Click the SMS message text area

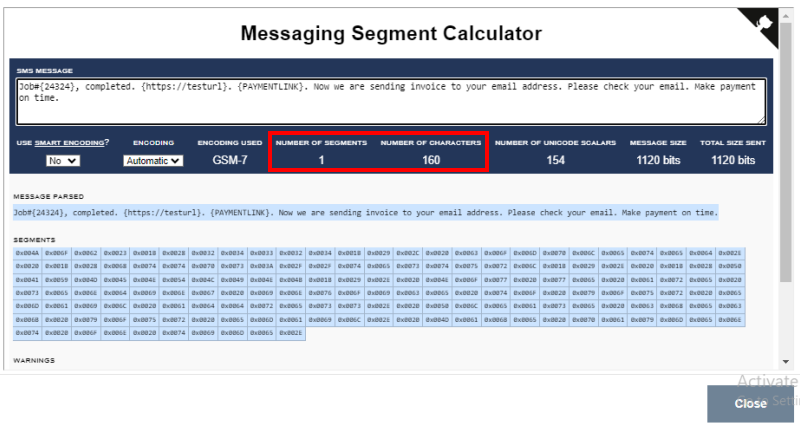pos(390,101)
